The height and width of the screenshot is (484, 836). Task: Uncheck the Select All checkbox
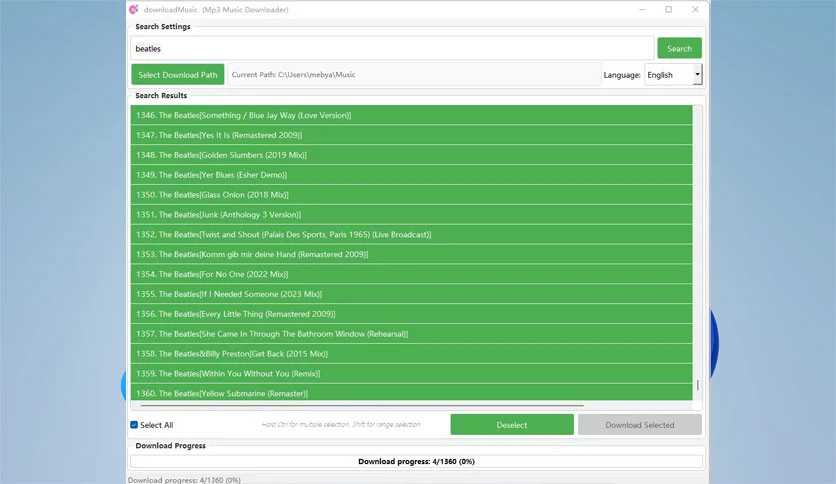pos(134,425)
